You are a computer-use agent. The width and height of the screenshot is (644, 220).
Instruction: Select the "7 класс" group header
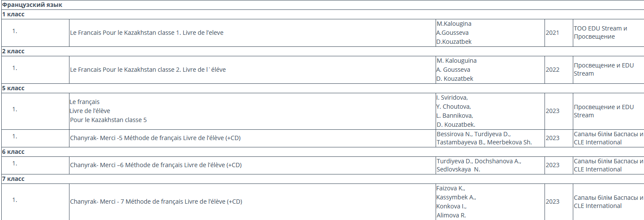(13, 179)
